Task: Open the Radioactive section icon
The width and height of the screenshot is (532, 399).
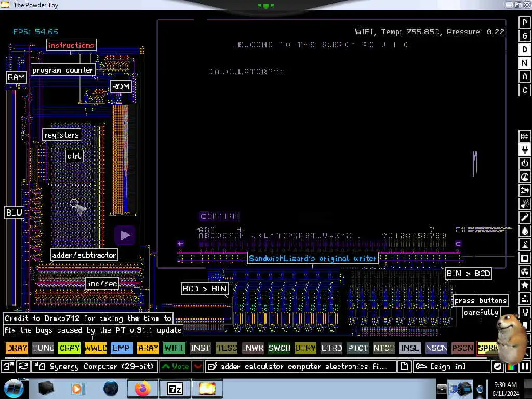Action: (x=525, y=272)
